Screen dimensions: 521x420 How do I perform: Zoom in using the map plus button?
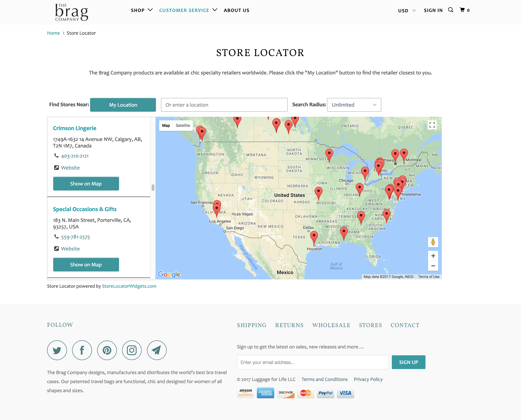pos(433,256)
